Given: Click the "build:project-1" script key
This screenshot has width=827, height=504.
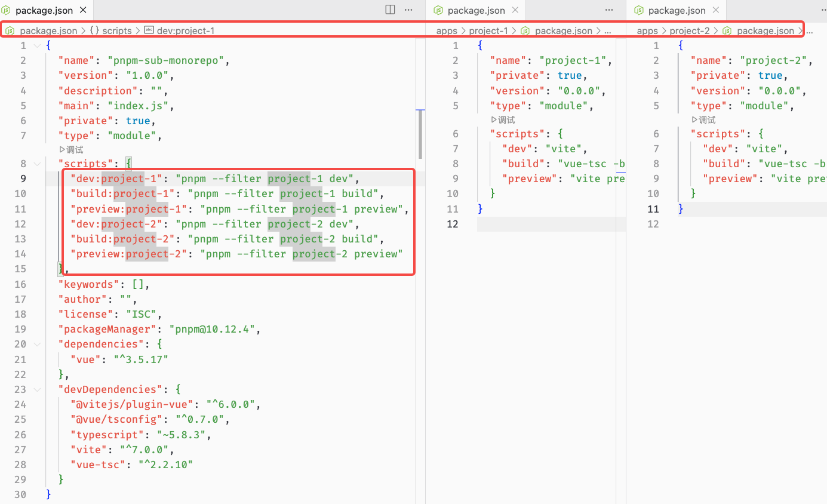Looking at the screenshot, I should pyautogui.click(x=122, y=193).
